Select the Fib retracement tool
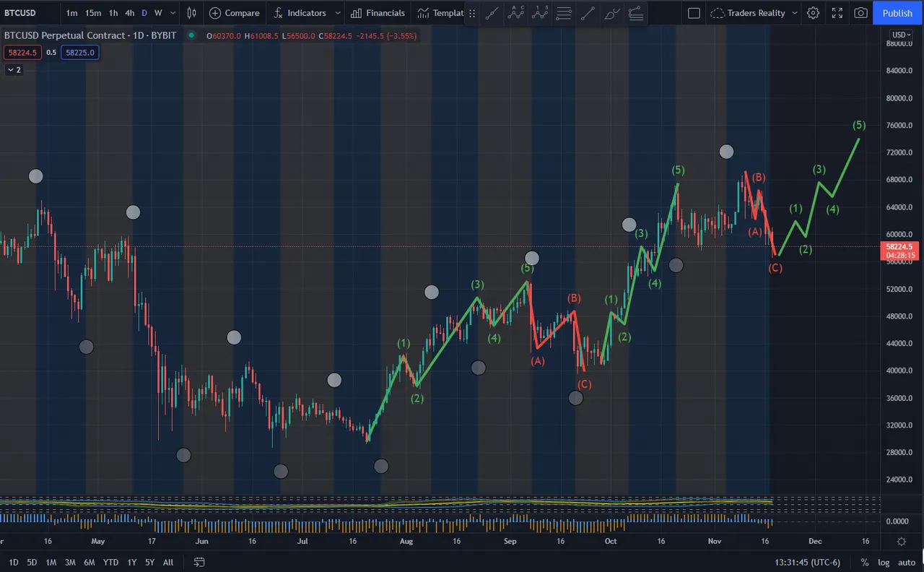Viewport: 924px width, 572px height. pos(635,13)
